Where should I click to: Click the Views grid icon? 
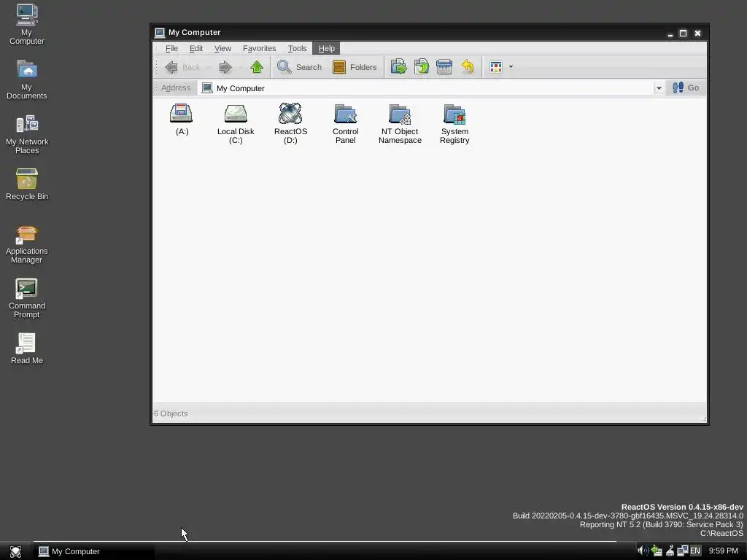pos(496,67)
